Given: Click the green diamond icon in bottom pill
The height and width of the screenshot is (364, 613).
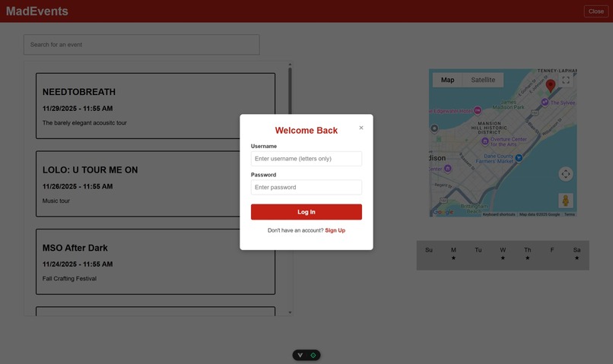Looking at the screenshot, I should point(313,355).
